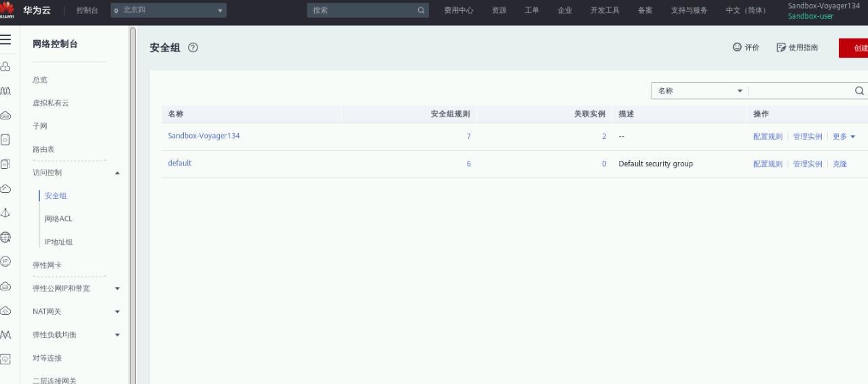Open 开发工具 in top menu
This screenshot has width=868, height=384.
pyautogui.click(x=605, y=10)
